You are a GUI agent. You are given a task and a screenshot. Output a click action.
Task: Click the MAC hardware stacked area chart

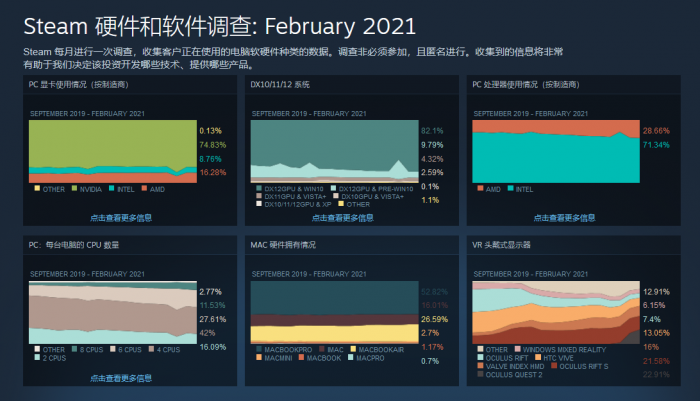334,312
